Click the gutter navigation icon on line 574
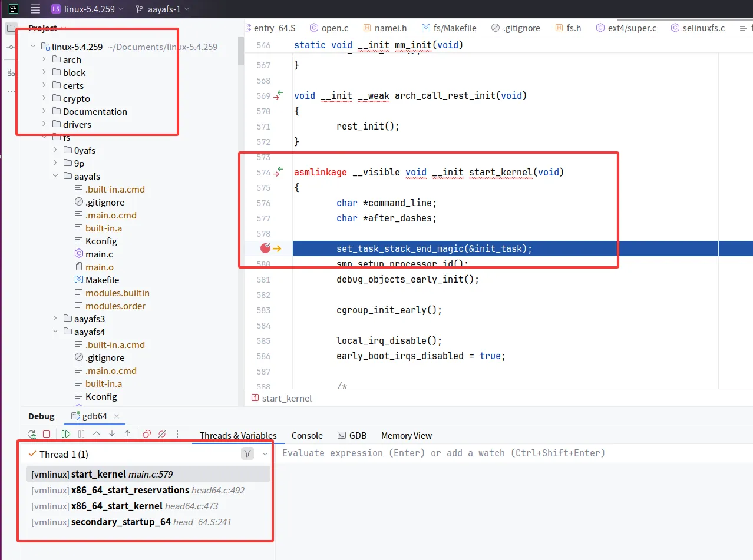 279,172
